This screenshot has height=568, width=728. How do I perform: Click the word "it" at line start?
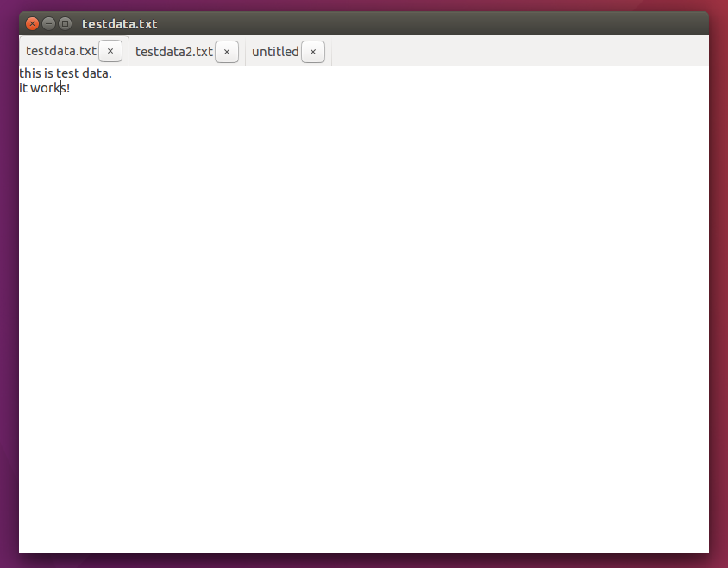click(22, 87)
